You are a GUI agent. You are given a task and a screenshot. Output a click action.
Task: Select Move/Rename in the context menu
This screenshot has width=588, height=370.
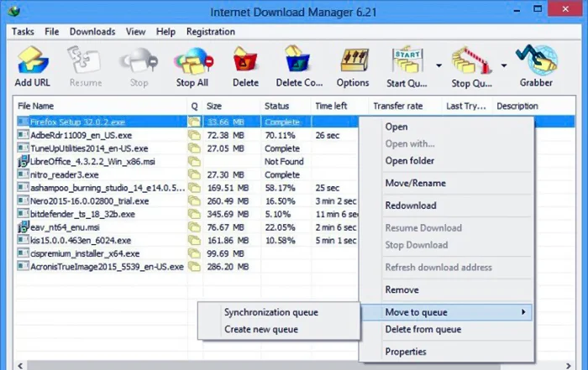tap(416, 183)
